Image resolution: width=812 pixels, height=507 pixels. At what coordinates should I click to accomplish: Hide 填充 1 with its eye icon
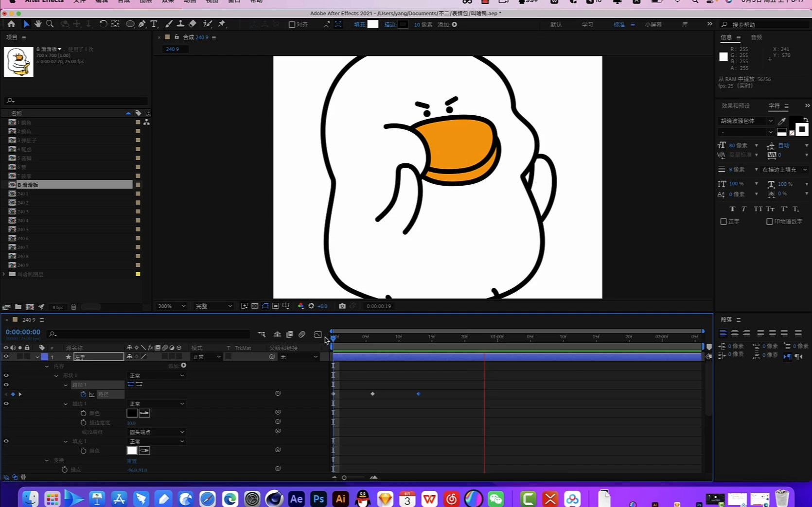6,441
